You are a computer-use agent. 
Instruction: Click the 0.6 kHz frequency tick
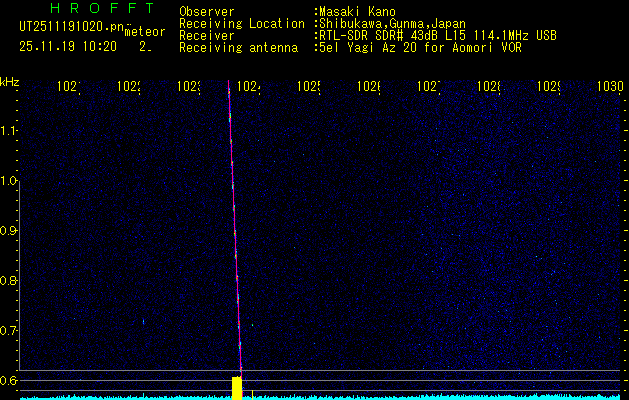[9, 380]
